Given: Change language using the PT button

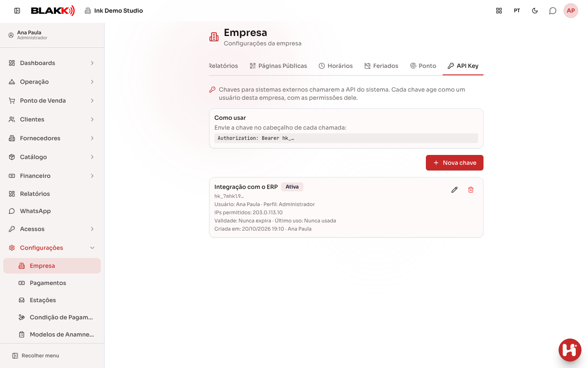Looking at the screenshot, I should point(517,11).
